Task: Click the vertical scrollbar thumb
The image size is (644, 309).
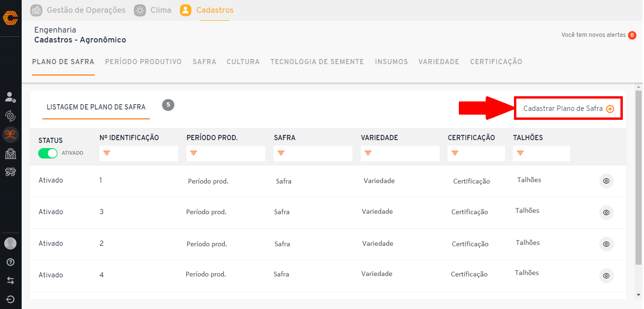Action: click(639, 178)
